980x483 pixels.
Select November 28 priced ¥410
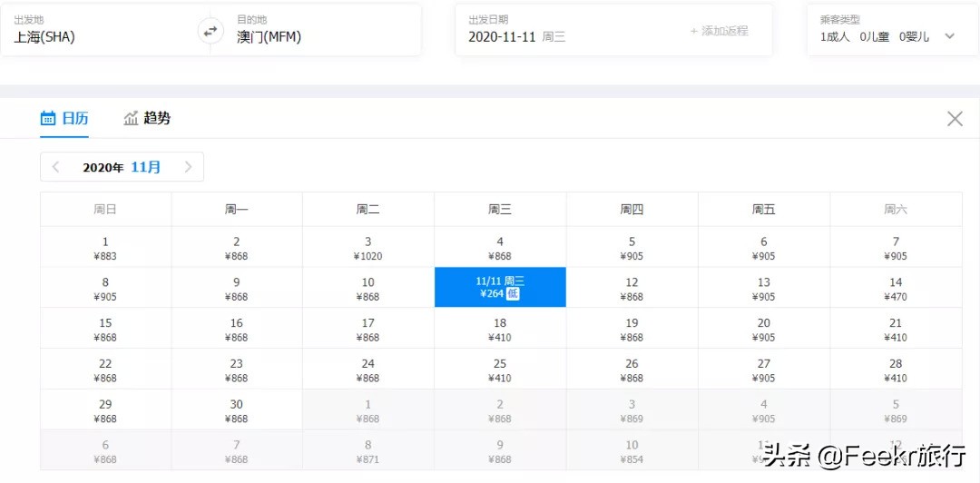point(896,370)
